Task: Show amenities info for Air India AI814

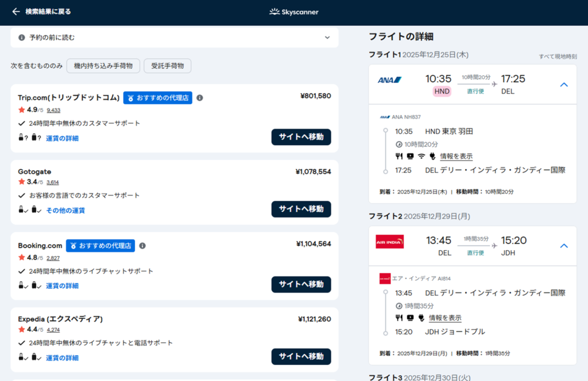Action: click(x=445, y=318)
